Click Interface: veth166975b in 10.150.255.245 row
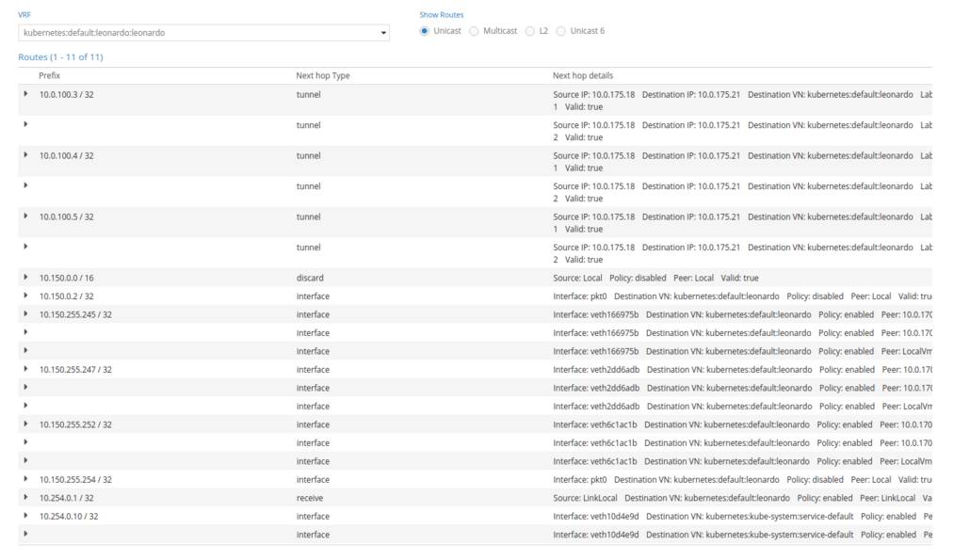954x560 pixels. (595, 315)
